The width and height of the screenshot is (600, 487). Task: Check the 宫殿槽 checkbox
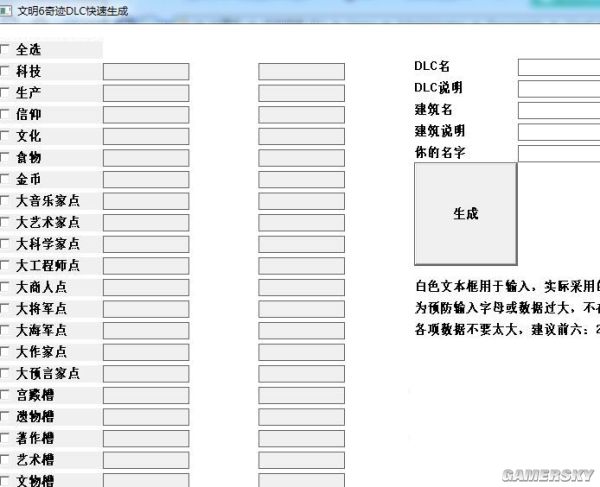click(5, 394)
